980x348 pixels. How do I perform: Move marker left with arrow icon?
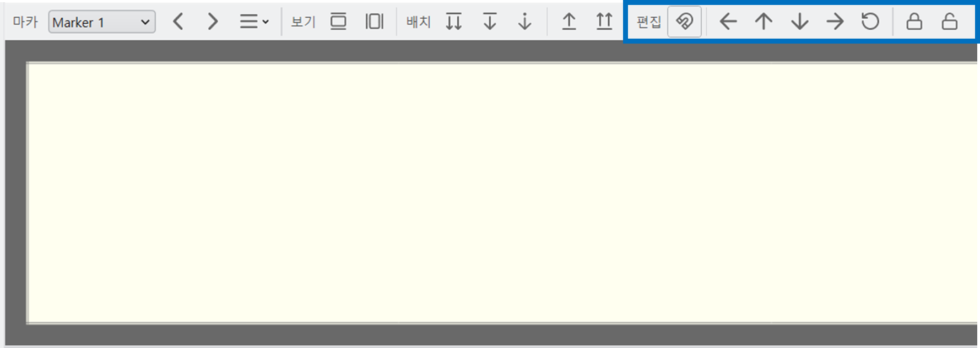[728, 22]
